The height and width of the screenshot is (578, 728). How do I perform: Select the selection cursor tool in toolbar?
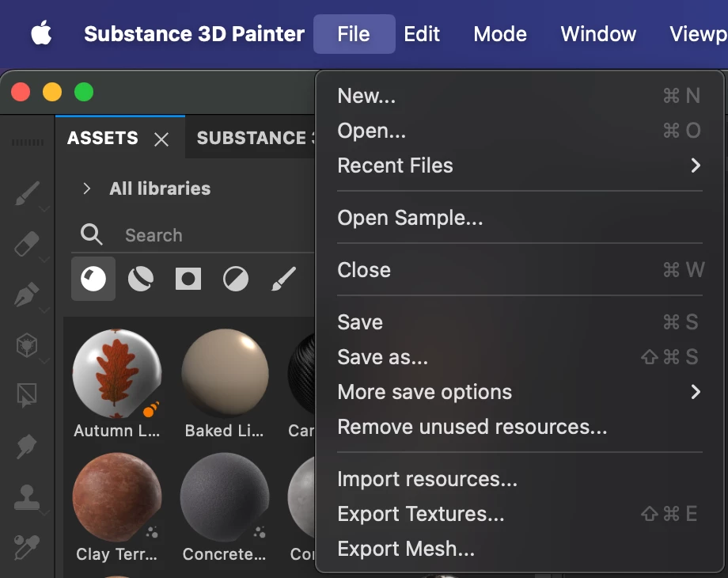[27, 395]
